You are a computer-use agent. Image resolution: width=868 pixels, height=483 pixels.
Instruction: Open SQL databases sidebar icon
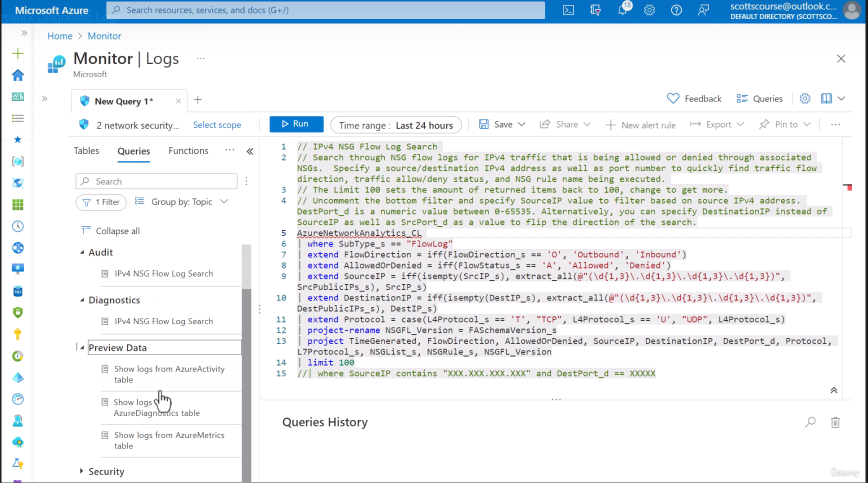[x=17, y=291]
